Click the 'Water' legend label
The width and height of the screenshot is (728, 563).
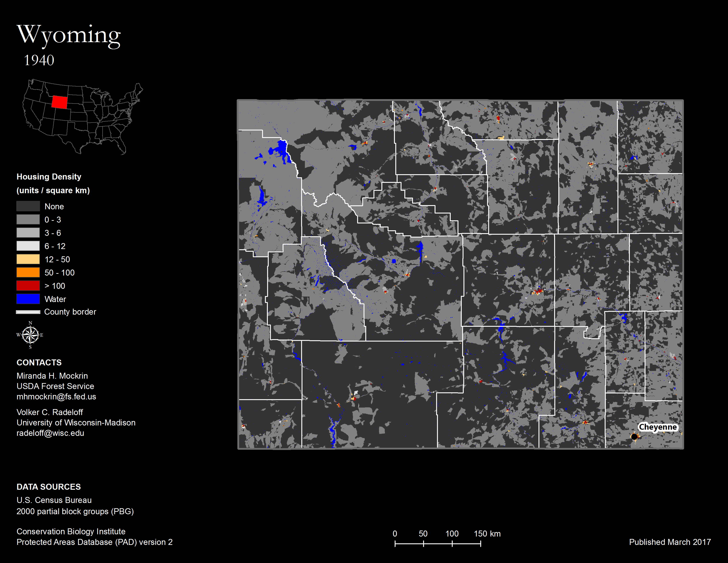pos(55,299)
